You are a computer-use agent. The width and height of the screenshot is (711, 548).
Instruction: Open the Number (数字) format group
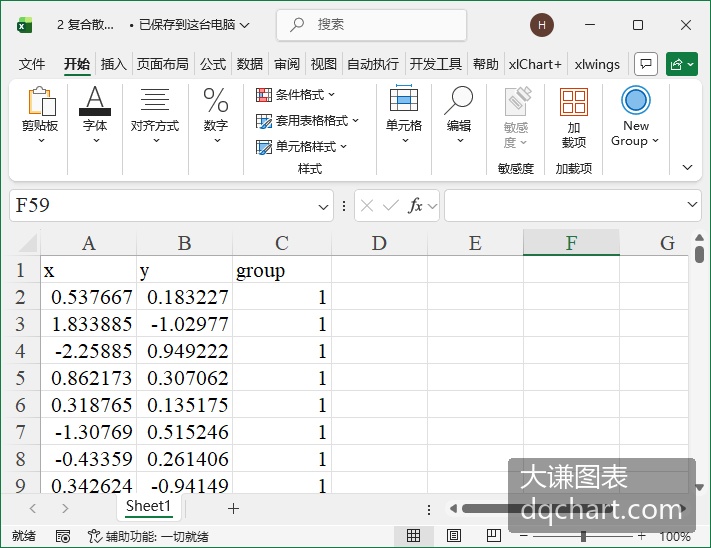click(x=216, y=115)
